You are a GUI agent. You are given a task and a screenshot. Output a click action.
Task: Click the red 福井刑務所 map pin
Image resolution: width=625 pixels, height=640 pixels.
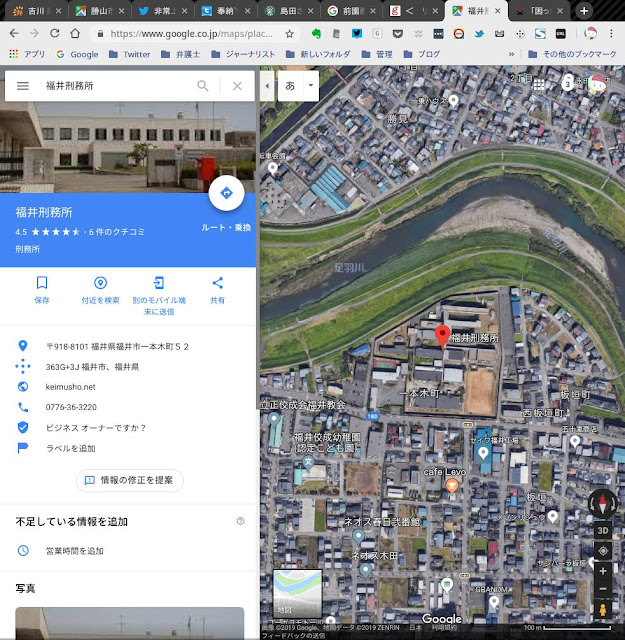(x=443, y=336)
